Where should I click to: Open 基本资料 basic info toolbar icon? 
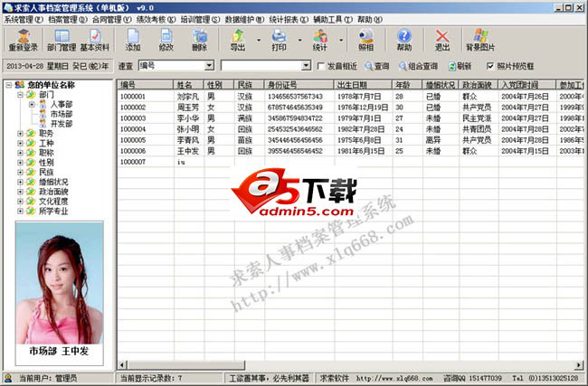click(x=94, y=40)
